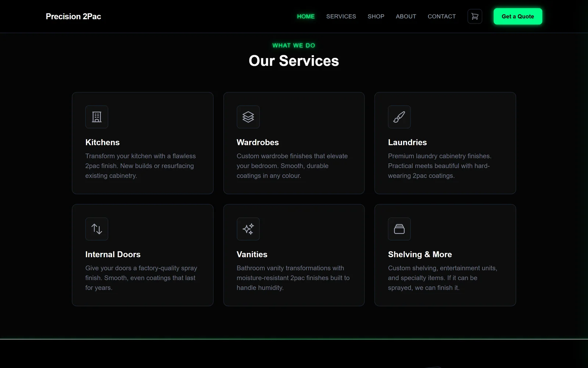Select the Vanities card title

pos(252,254)
